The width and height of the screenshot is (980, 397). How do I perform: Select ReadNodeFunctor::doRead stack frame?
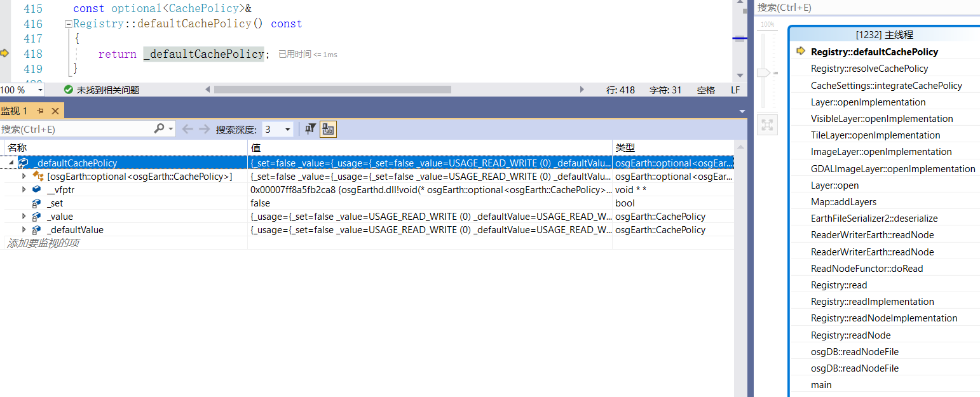(x=867, y=269)
